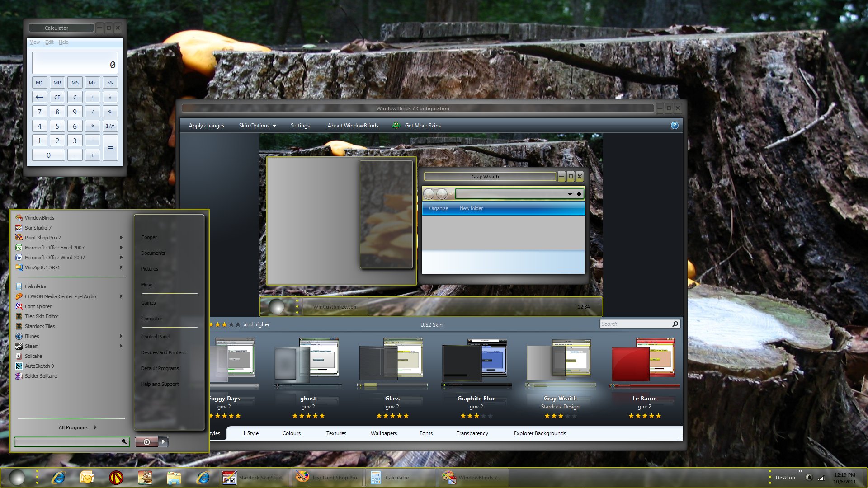Screen dimensions: 868x488
Task: Expand the Paint Shop Pro 7 submenu arrow
Action: point(121,238)
